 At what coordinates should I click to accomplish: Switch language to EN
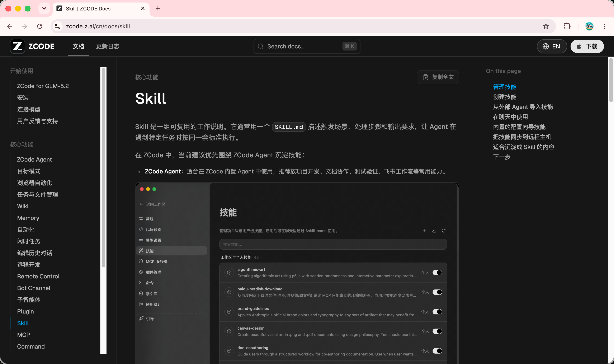552,46
